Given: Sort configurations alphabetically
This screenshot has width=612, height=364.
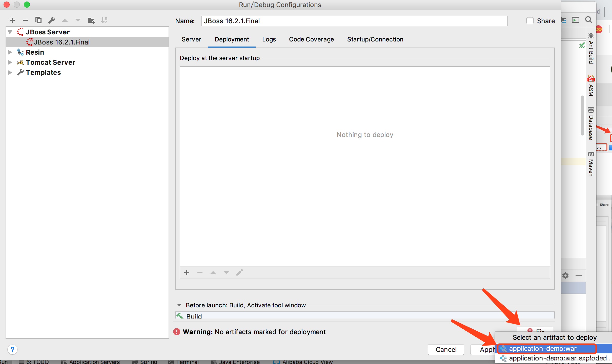Looking at the screenshot, I should pyautogui.click(x=104, y=20).
